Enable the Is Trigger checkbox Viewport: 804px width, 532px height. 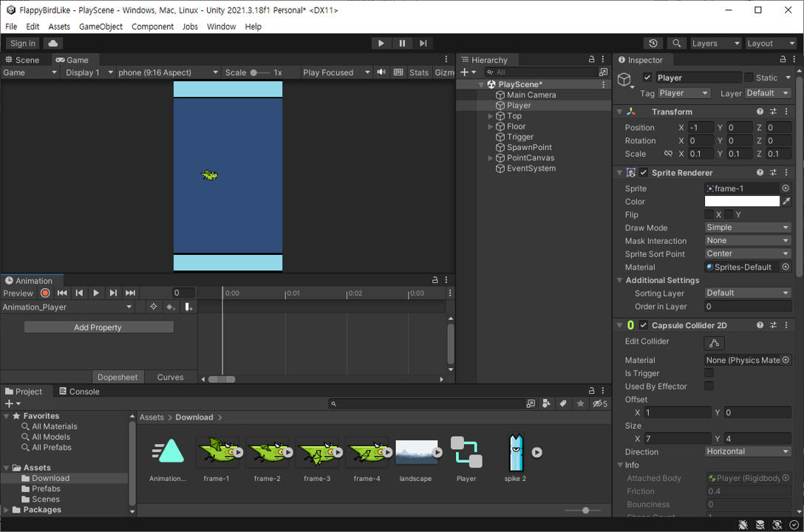[x=709, y=372]
